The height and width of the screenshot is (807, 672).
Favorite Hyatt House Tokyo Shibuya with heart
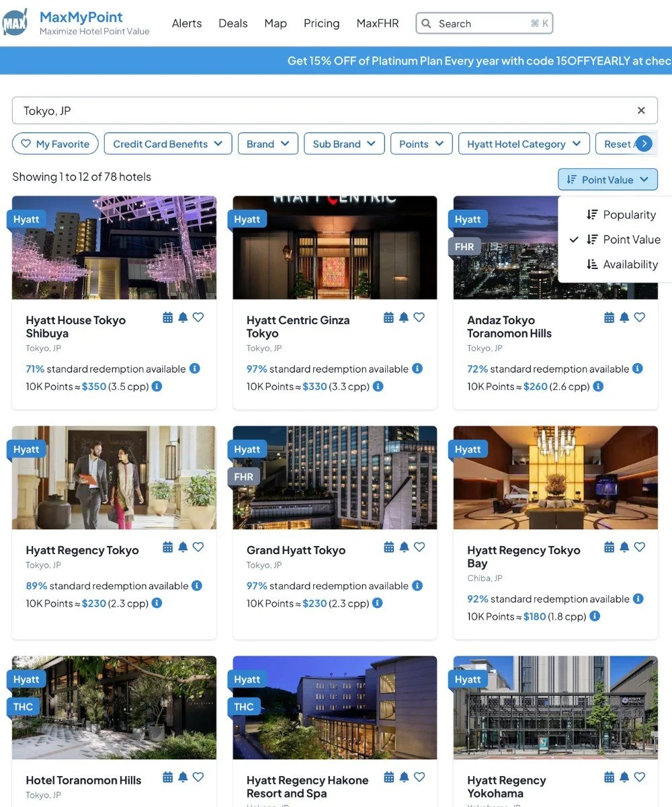point(198,317)
